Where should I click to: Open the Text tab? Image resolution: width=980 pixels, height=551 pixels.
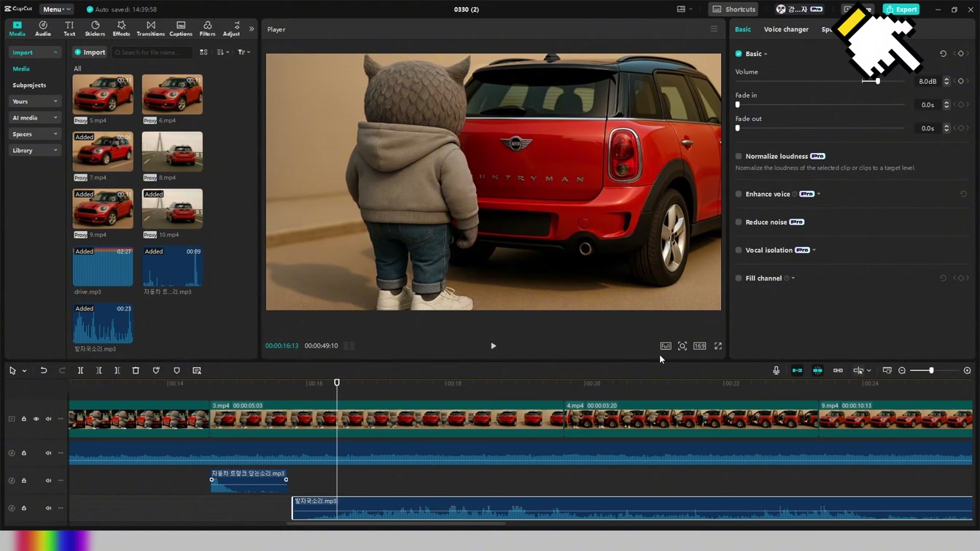[x=69, y=29]
